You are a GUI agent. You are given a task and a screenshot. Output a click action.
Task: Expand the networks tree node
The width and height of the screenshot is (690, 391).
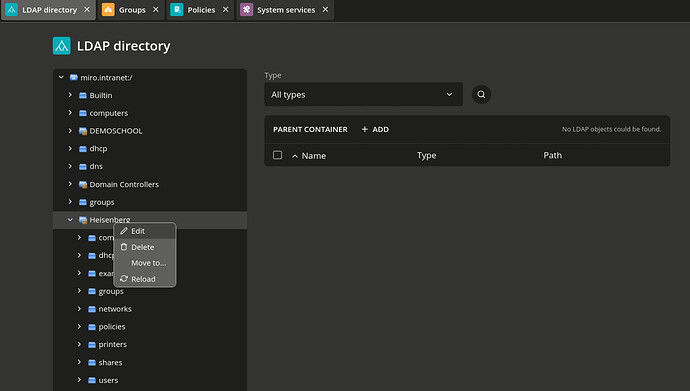79,309
